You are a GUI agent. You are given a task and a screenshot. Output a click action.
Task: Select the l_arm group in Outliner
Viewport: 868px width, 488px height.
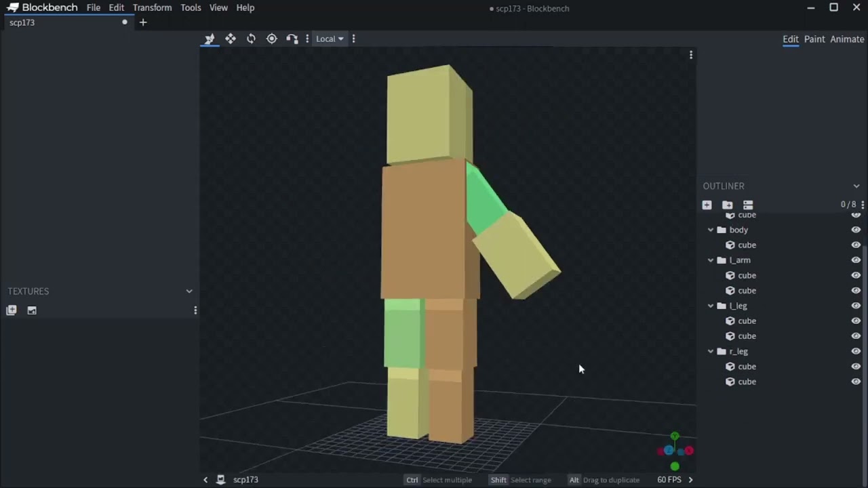(x=740, y=260)
